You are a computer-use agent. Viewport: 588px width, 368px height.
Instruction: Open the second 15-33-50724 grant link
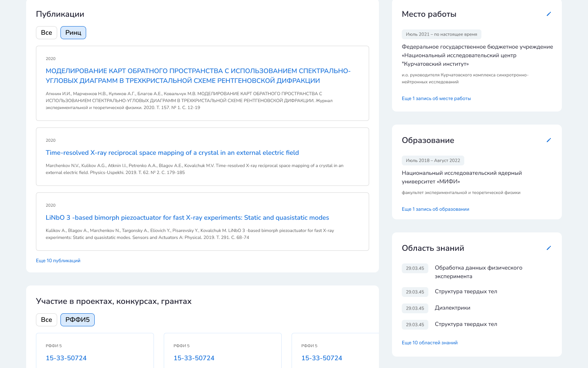click(x=194, y=358)
